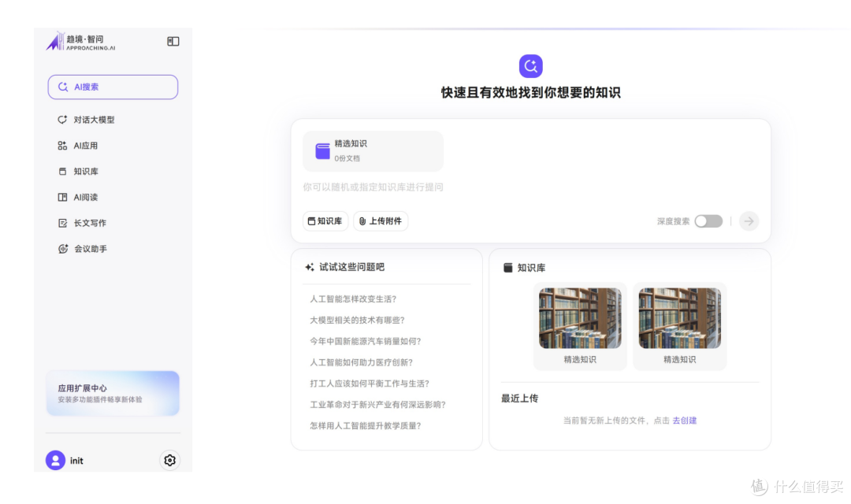Open settings via the gear icon

pyautogui.click(x=170, y=460)
